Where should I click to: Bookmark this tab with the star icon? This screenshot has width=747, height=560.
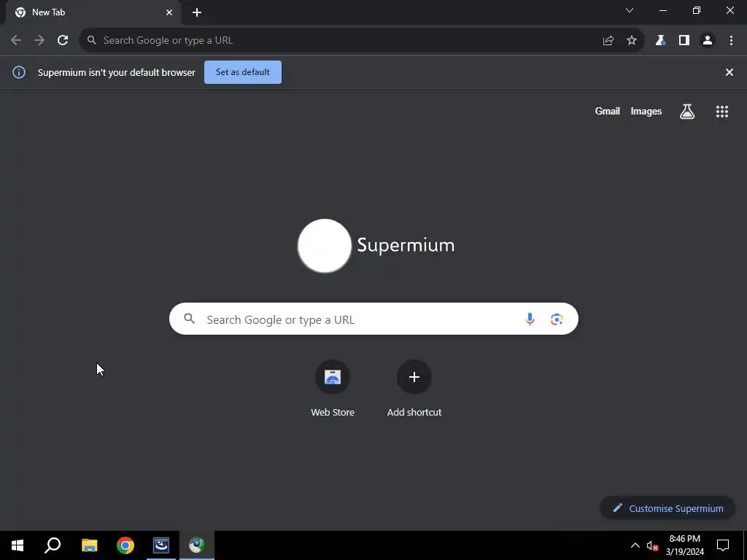pyautogui.click(x=632, y=41)
